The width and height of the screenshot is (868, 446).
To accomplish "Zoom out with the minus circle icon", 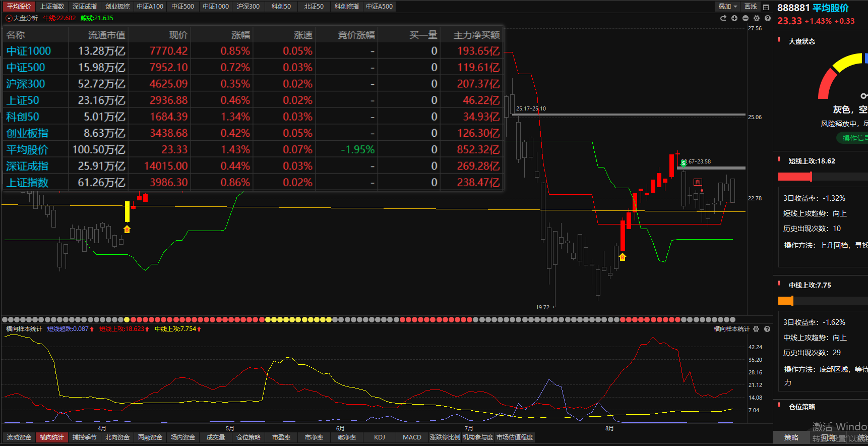I will click(746, 18).
